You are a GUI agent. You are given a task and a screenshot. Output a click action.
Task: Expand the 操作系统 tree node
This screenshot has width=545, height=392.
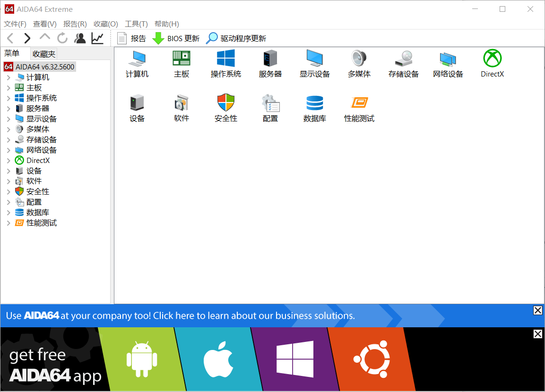point(9,98)
